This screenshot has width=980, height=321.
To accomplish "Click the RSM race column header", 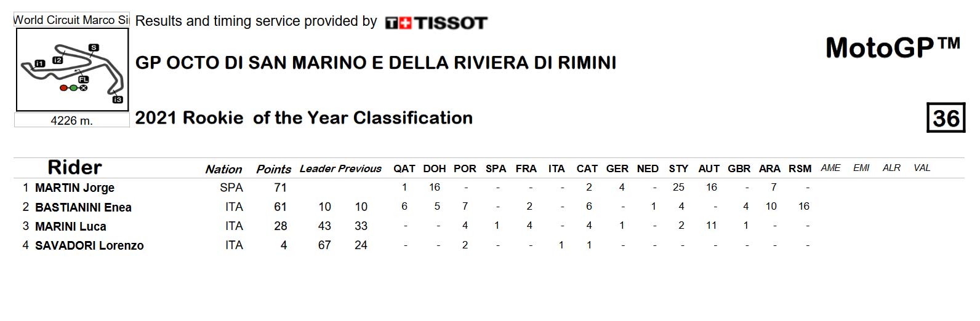I will [800, 168].
